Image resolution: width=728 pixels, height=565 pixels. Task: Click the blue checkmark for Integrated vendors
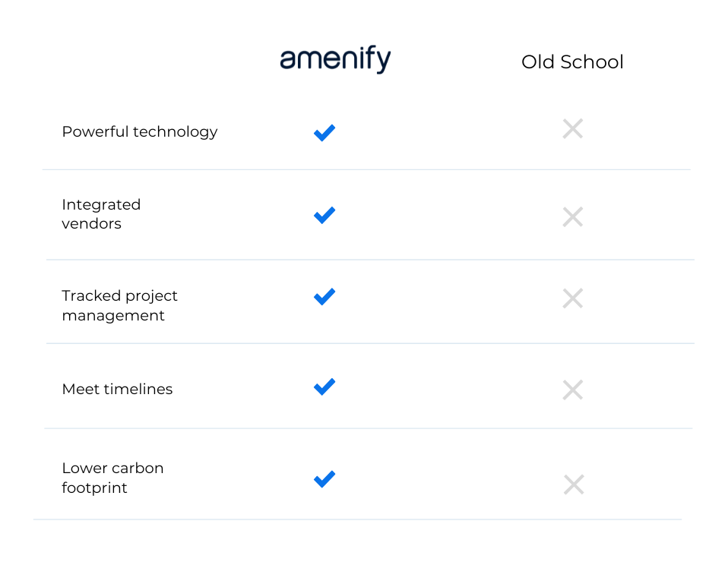(324, 215)
